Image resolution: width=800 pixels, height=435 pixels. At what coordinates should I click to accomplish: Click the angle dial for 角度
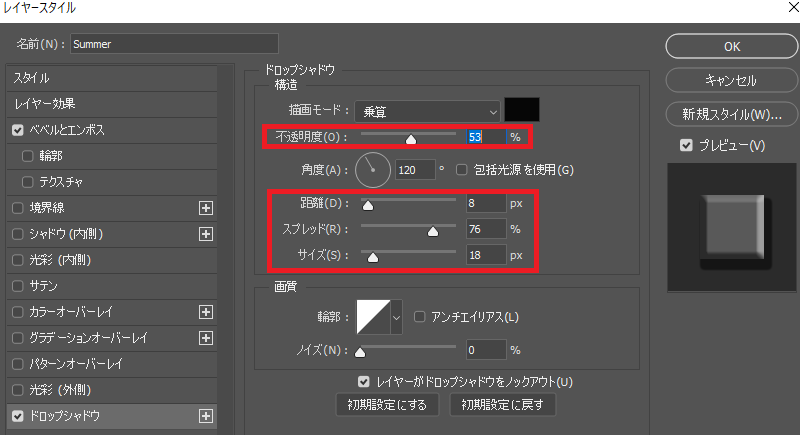pos(372,170)
